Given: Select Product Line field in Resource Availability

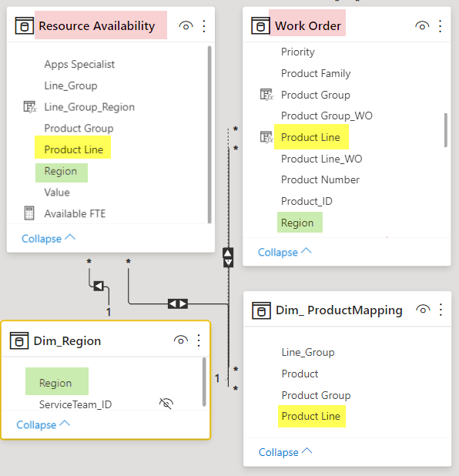Looking at the screenshot, I should pos(73,149).
